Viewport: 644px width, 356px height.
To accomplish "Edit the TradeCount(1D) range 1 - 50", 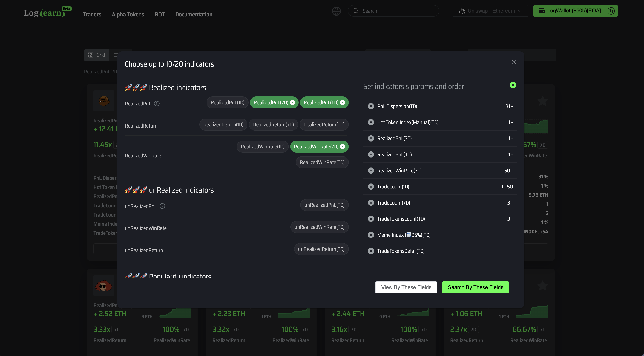I will click(507, 186).
